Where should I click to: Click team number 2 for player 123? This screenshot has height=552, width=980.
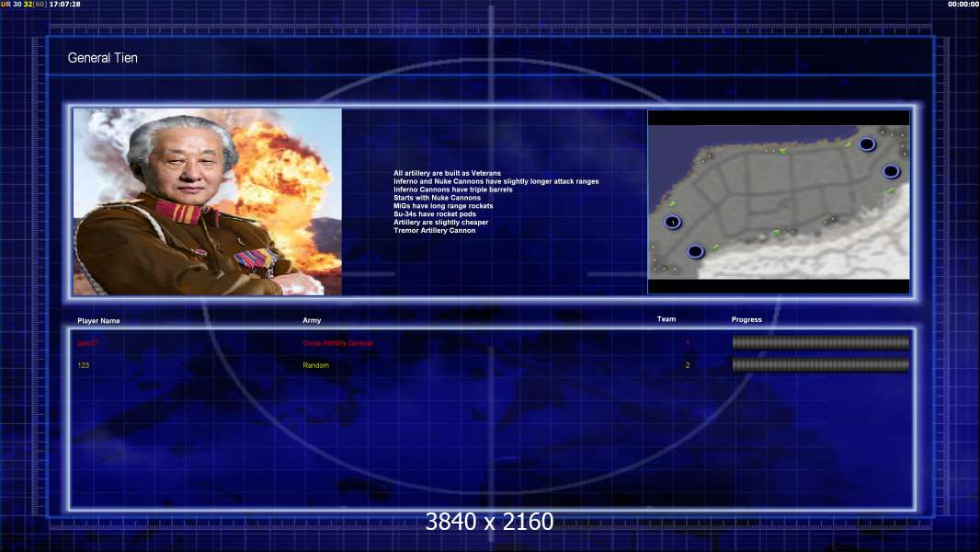(688, 365)
